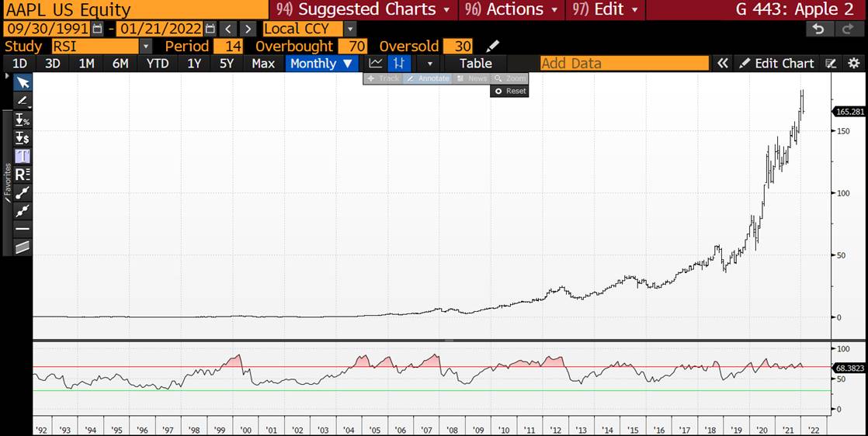Open the Monthly periodicity dropdown

[321, 64]
